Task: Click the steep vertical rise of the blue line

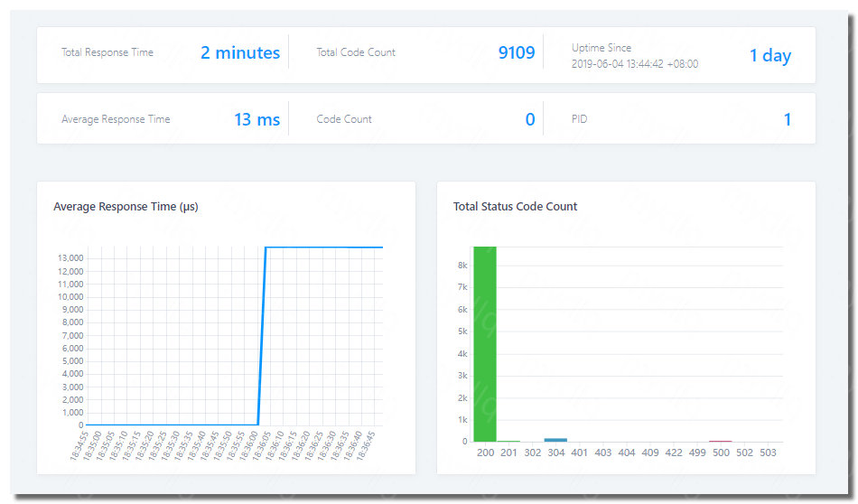Action: pyautogui.click(x=262, y=334)
